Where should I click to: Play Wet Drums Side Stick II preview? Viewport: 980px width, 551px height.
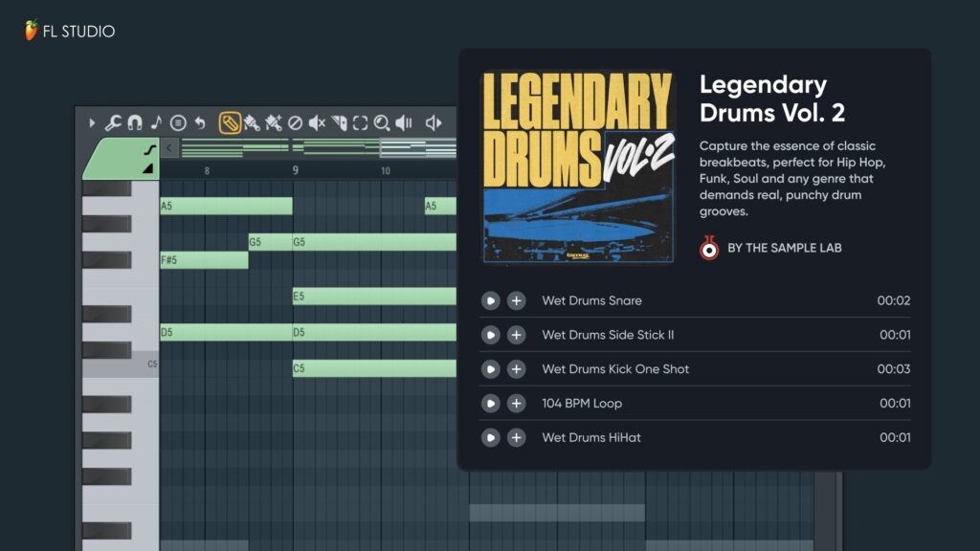click(491, 336)
